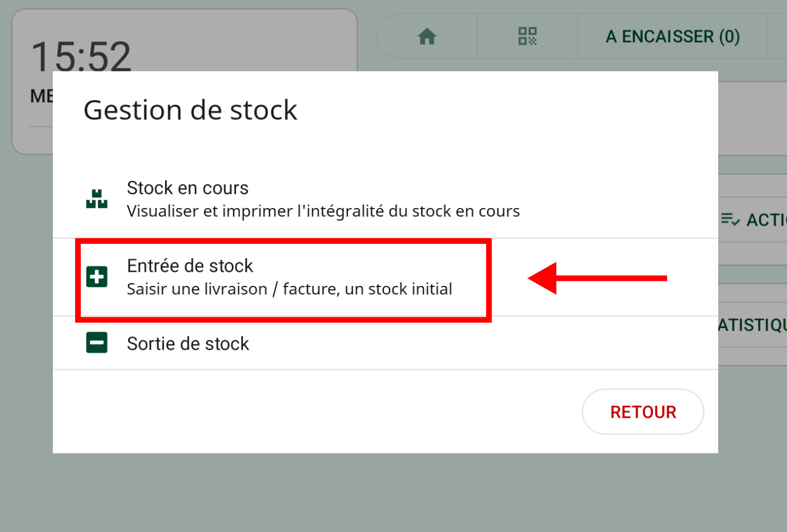Switch to the A ENCAISSER (0) tab
Screen dimensions: 787x532
click(x=672, y=37)
